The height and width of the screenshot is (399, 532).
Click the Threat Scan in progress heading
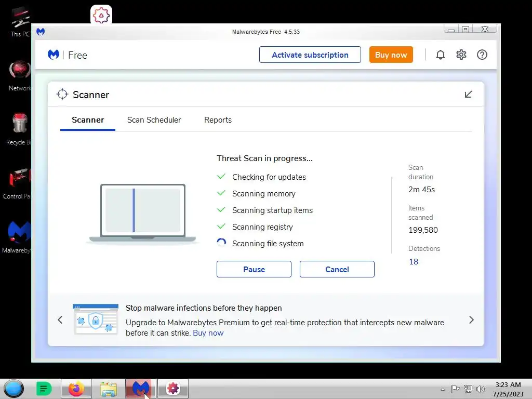pos(264,158)
